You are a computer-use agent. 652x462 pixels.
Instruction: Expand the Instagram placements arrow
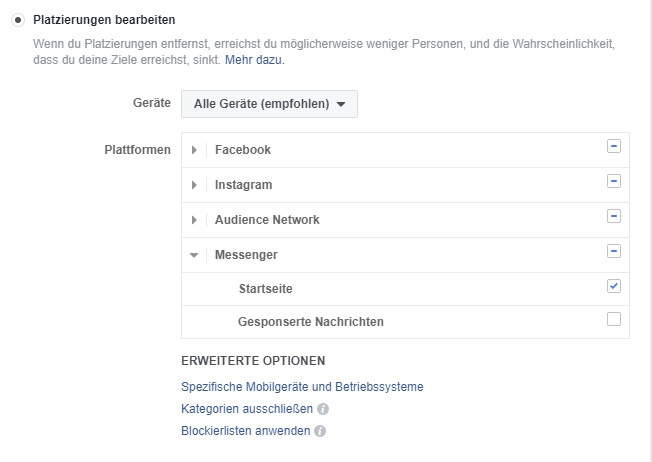(x=194, y=185)
